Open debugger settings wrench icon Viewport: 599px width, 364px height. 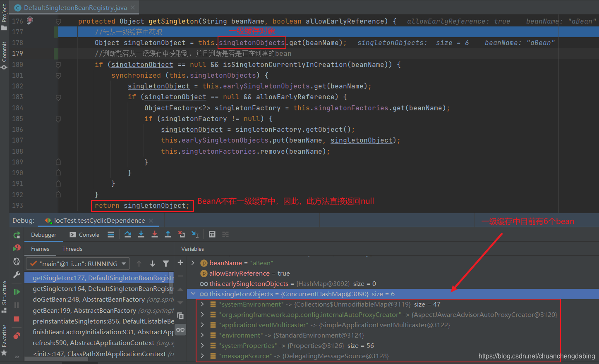[17, 275]
